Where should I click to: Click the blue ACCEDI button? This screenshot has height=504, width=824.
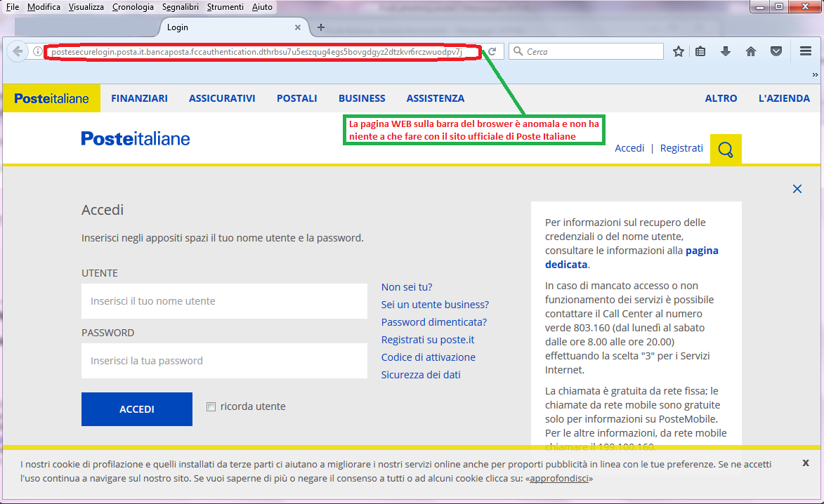(137, 409)
